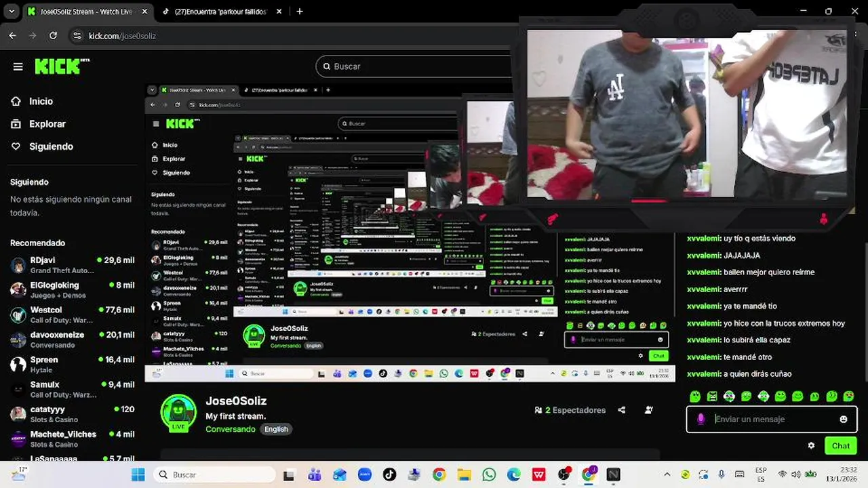Click the share stream icon
Viewport: 868px width, 488px height.
tap(622, 410)
